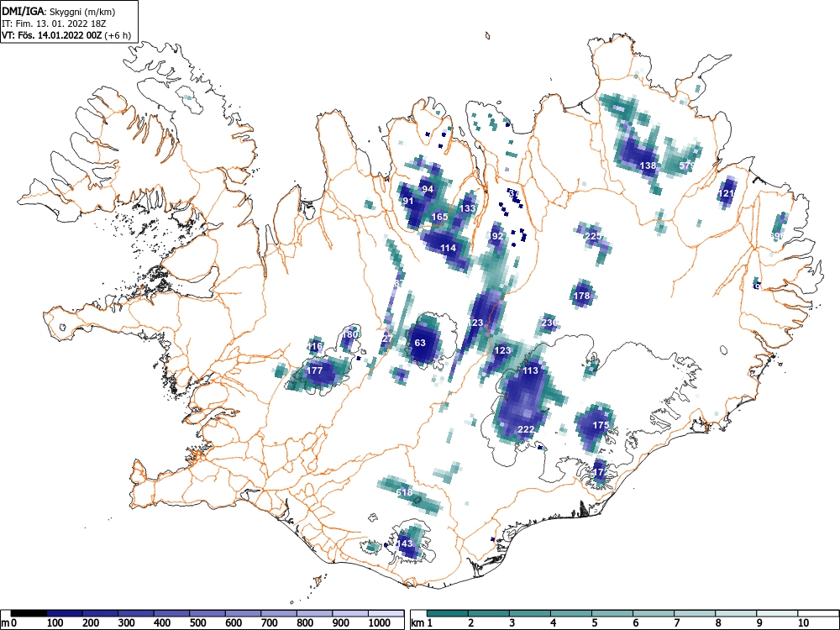Click the visibility value '172' in the southeast

coord(600,472)
